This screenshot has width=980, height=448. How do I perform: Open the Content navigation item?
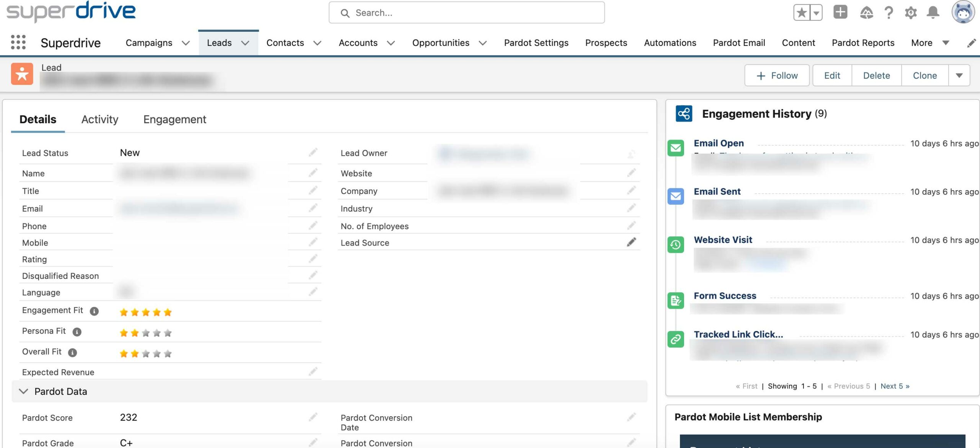click(x=798, y=43)
